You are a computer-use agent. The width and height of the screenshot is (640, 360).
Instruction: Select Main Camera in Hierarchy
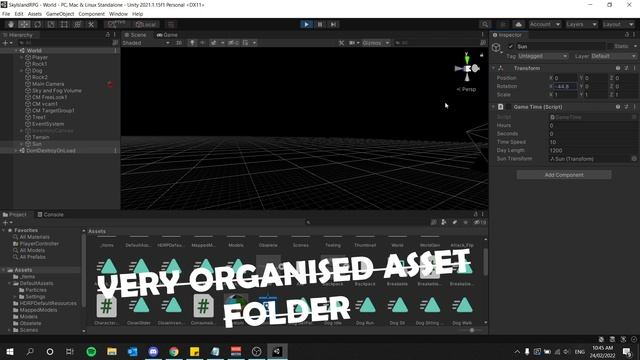coord(48,84)
